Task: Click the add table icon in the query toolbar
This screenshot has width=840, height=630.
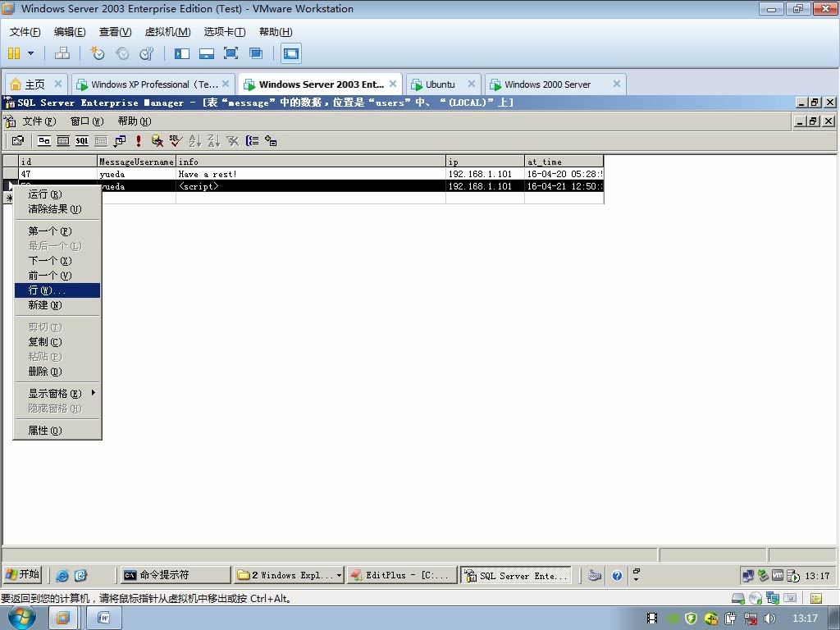Action: (x=271, y=141)
